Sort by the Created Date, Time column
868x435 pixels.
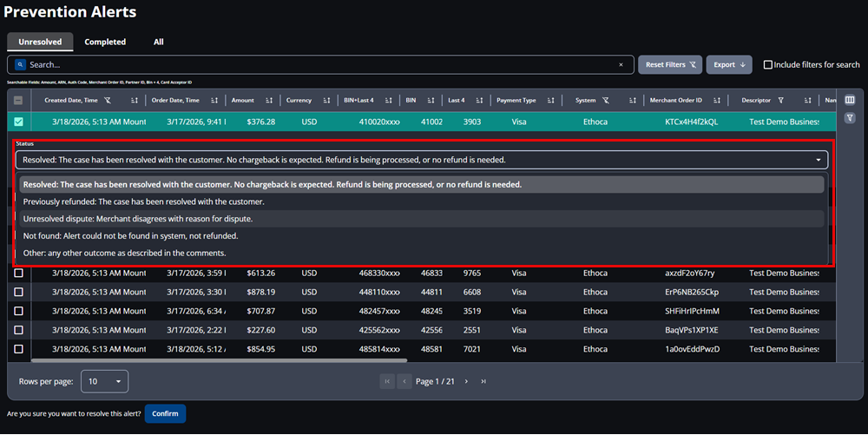click(135, 100)
